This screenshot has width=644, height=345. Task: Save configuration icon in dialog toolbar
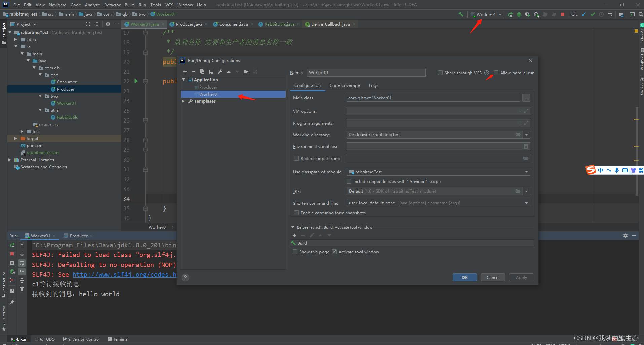211,72
